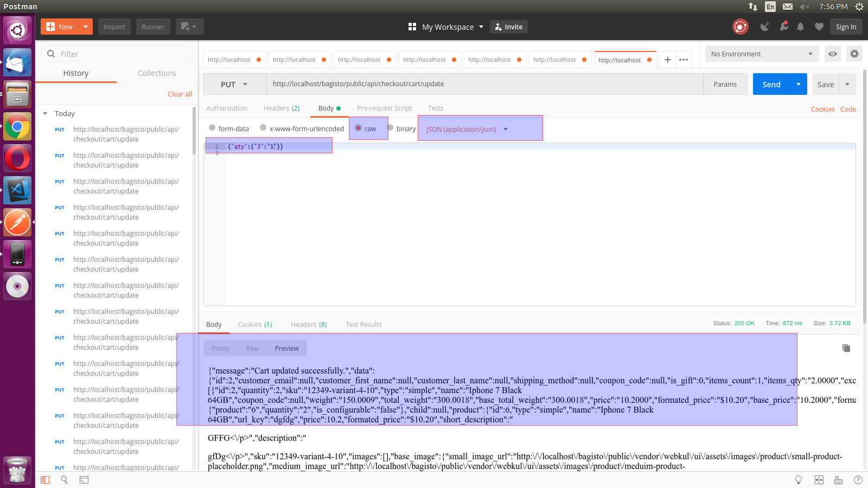Open JSON (application/json) content type dropdown
868x488 pixels.
point(467,129)
